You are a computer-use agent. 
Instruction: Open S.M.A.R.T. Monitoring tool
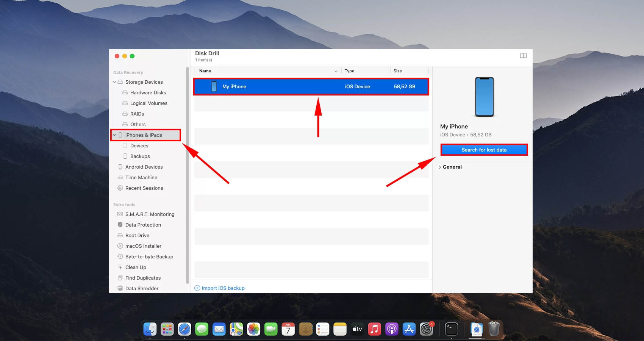pyautogui.click(x=150, y=214)
